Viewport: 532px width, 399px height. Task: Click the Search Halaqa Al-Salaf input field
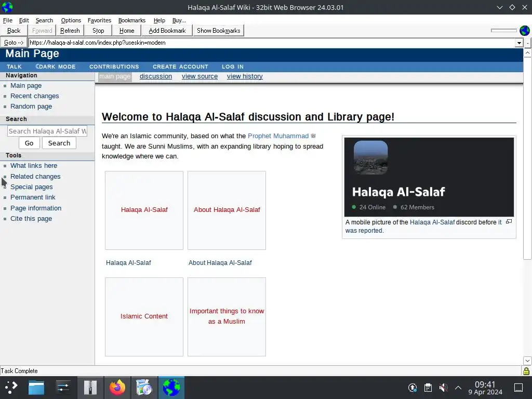click(x=47, y=131)
